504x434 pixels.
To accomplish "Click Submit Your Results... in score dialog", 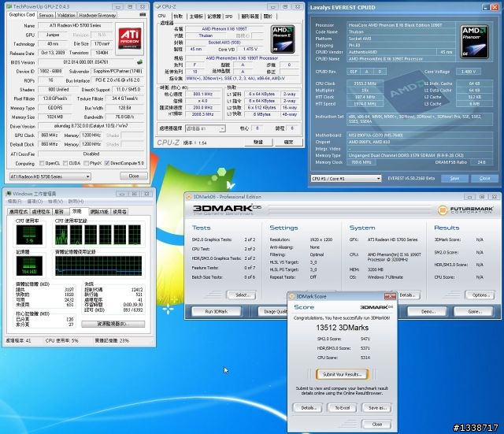I will coord(342,374).
